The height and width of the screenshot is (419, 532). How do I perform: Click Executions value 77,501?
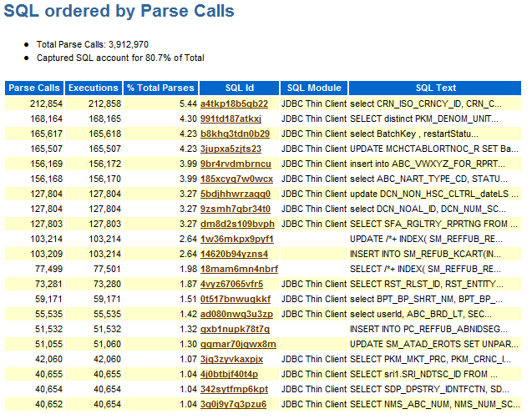107,269
